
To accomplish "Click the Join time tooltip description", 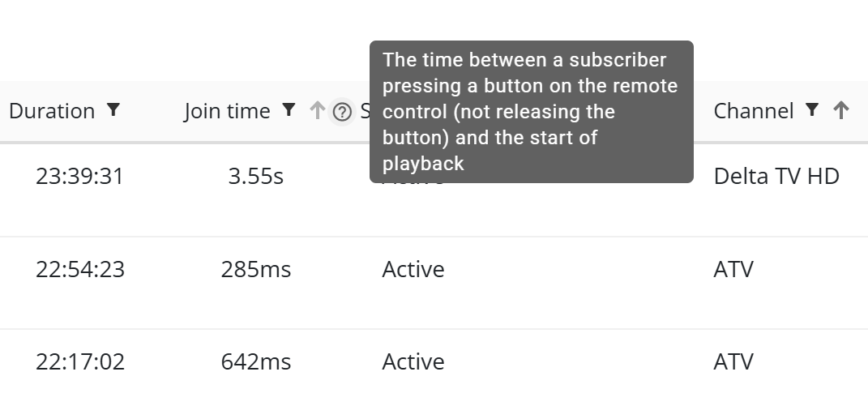I will point(531,112).
